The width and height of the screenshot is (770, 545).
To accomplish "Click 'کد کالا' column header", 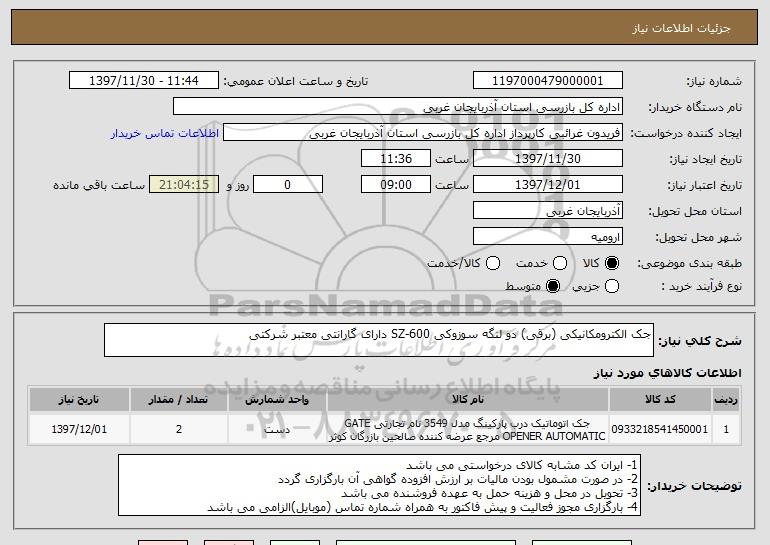I will pos(660,400).
